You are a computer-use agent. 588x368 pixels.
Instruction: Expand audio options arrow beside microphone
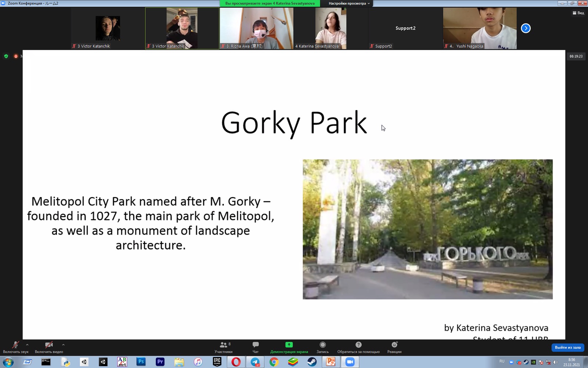(27, 345)
